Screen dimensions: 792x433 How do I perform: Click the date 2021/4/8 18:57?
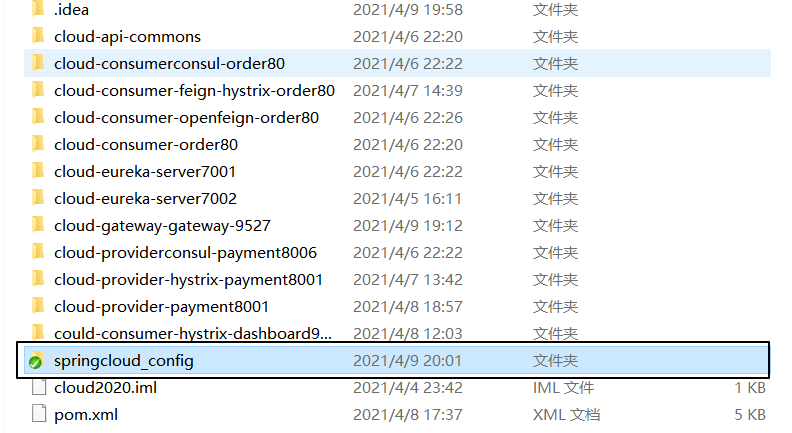pos(408,307)
